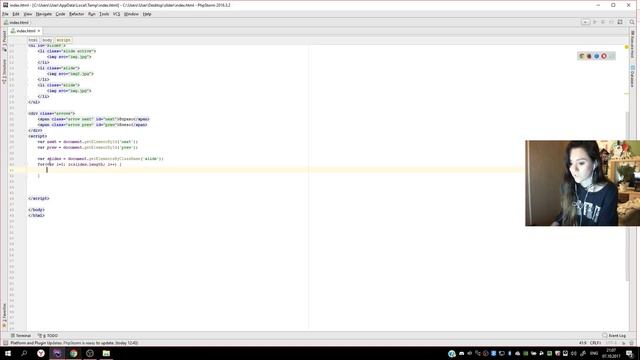Image resolution: width=640 pixels, height=360 pixels.
Task: Click the system clock in taskbar
Action: pos(611,353)
